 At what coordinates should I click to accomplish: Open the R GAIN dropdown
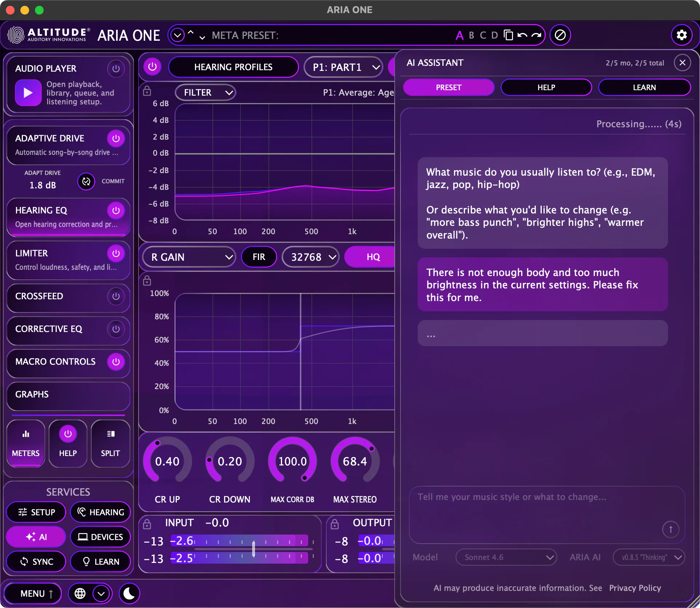(189, 257)
